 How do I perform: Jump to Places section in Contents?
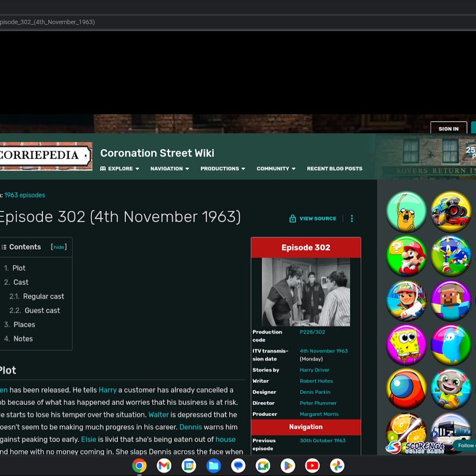[24, 325]
